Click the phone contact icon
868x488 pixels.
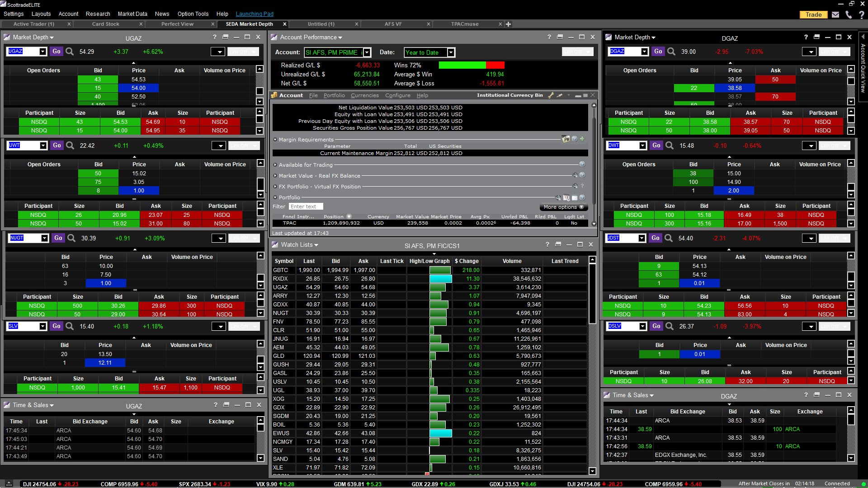pyautogui.click(x=849, y=14)
